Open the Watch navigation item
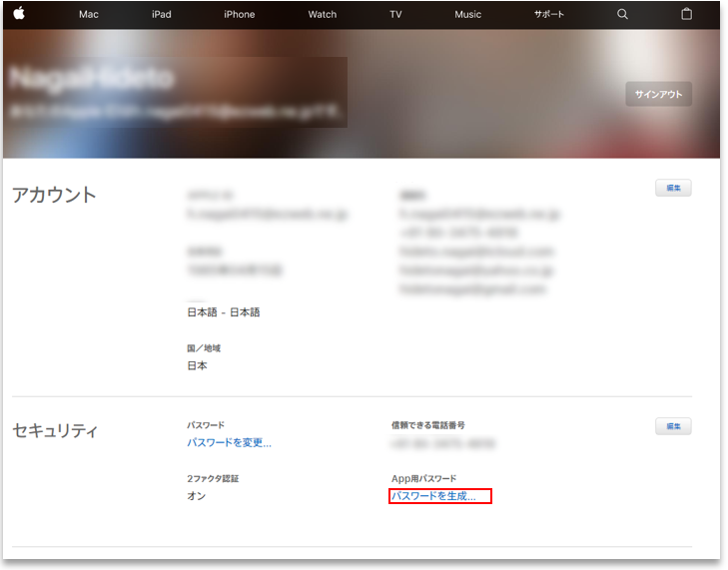 tap(323, 15)
